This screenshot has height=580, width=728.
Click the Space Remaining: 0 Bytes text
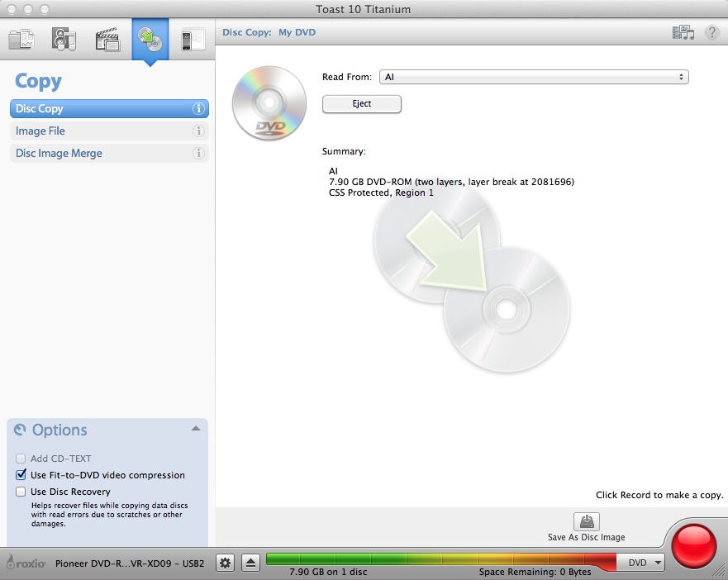click(535, 572)
